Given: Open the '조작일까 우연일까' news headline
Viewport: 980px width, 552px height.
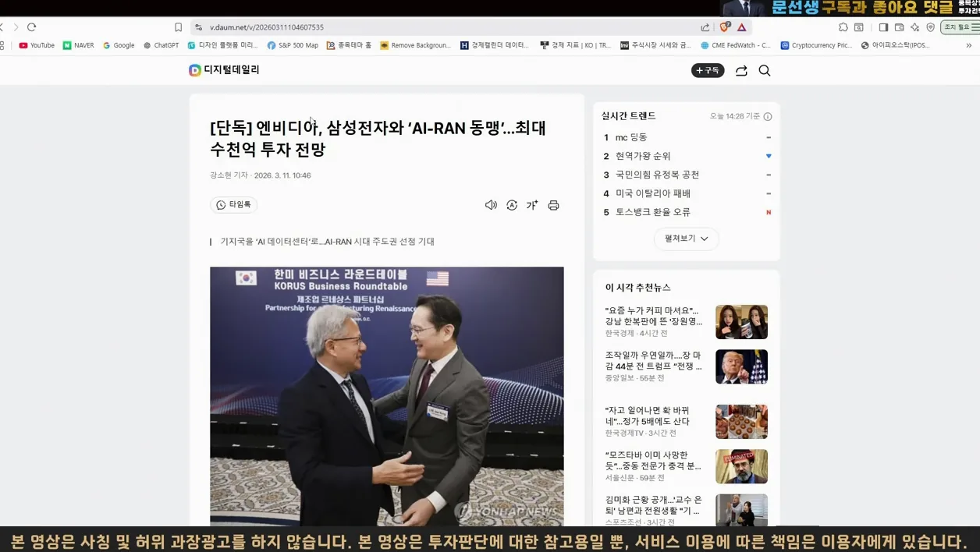Looking at the screenshot, I should coord(654,360).
